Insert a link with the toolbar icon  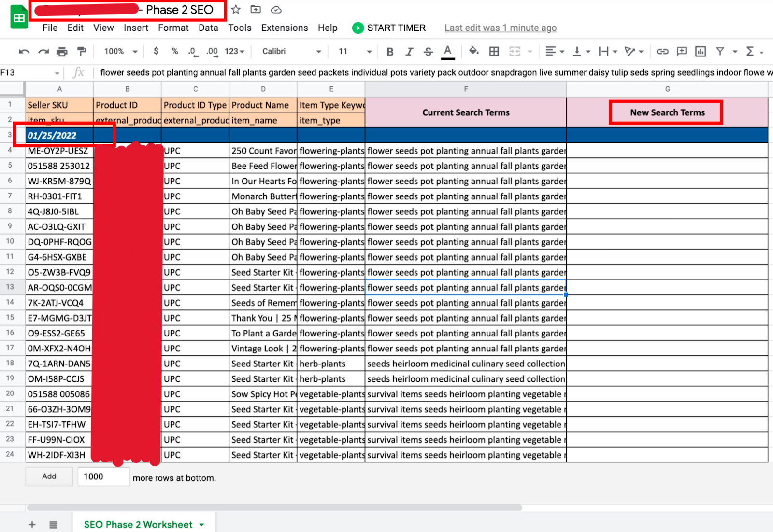[x=662, y=51]
